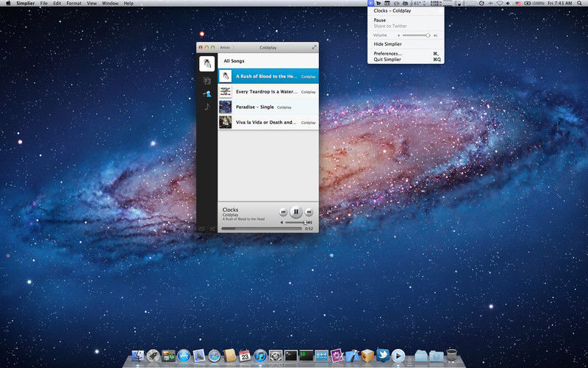Open the Calendar showing 23 in Dock
The height and width of the screenshot is (368, 588).
click(x=245, y=355)
